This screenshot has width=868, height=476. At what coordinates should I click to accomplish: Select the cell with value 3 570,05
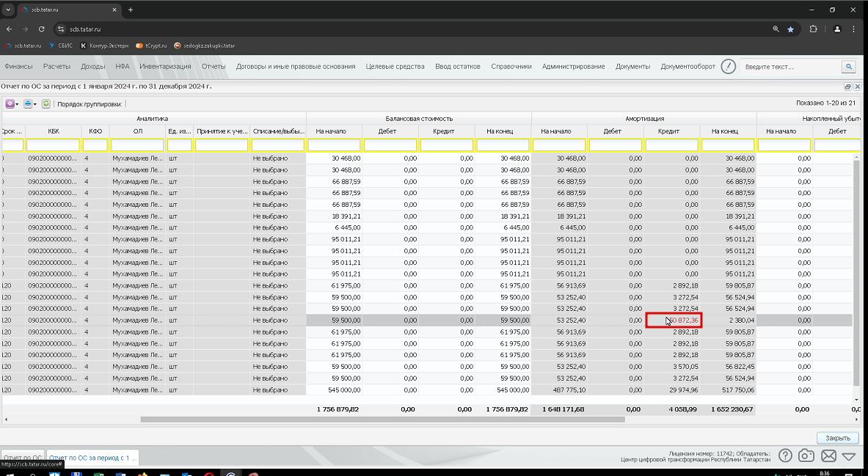(672, 367)
